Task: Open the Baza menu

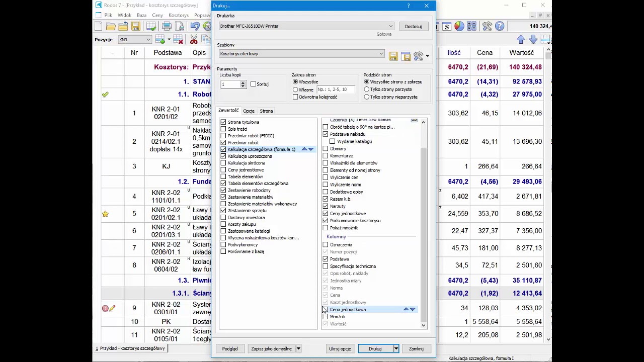Action: click(x=141, y=15)
